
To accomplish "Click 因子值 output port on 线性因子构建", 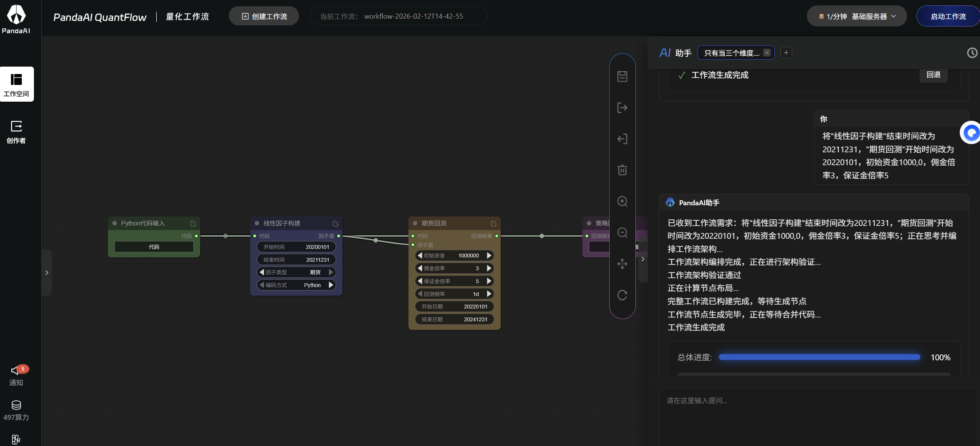I will 339,236.
